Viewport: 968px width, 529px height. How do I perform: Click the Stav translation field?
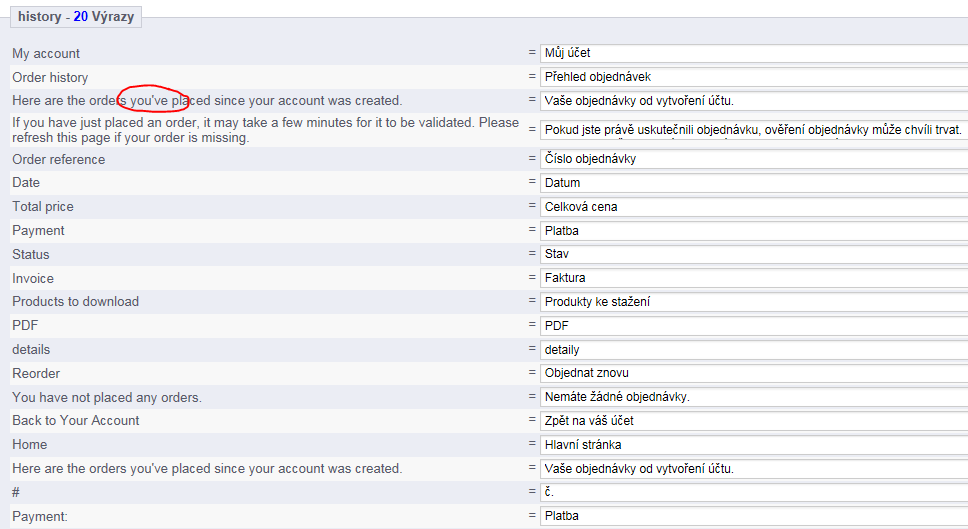752,255
